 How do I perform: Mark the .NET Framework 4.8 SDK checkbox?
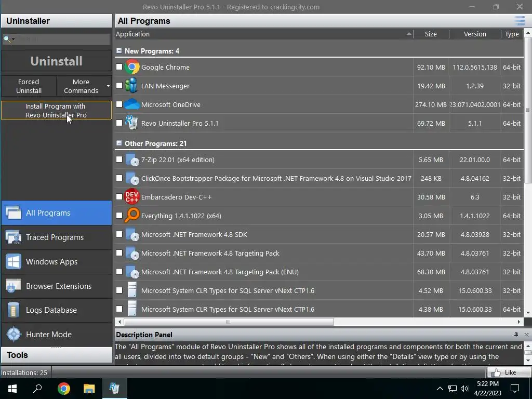coord(119,234)
